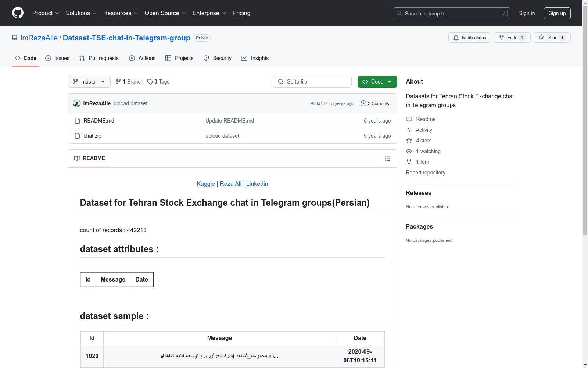Expand the Solutions dropdown

pyautogui.click(x=81, y=13)
